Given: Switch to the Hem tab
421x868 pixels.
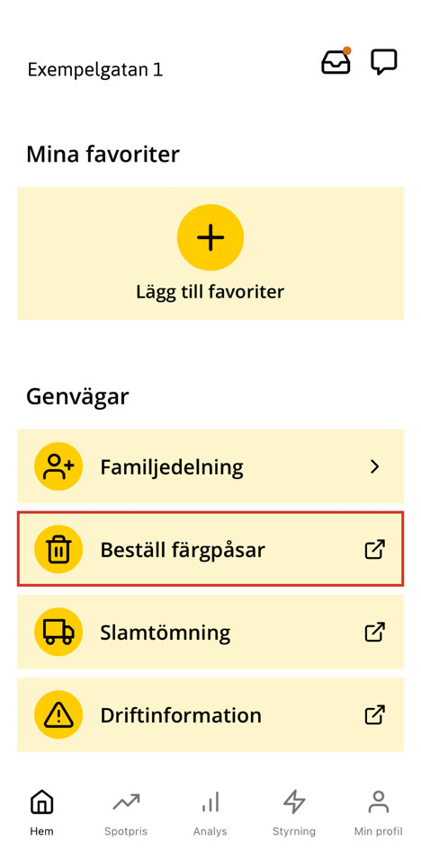Looking at the screenshot, I should pyautogui.click(x=42, y=812).
